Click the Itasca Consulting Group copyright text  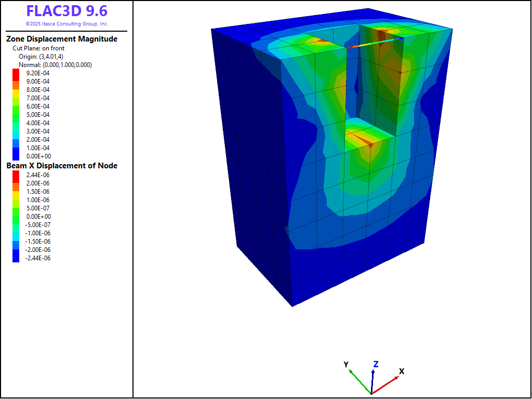tap(66, 24)
